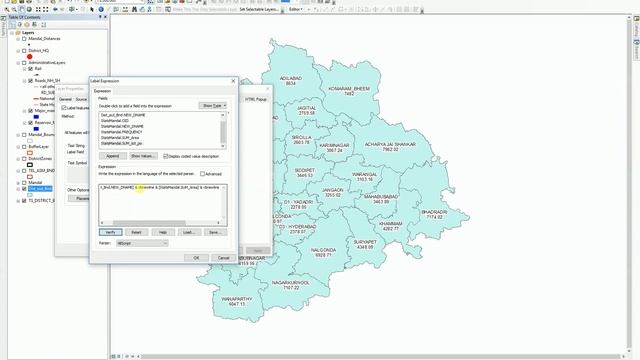Viewport: 640px width, 360px height.
Task: Select the Expression tab
Action: point(102,91)
